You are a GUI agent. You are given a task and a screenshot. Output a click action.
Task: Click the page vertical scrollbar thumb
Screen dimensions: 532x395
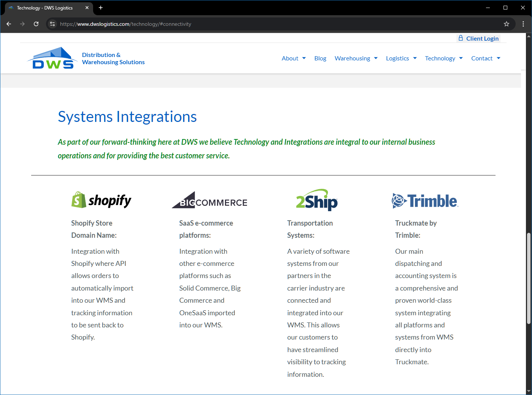(529, 278)
